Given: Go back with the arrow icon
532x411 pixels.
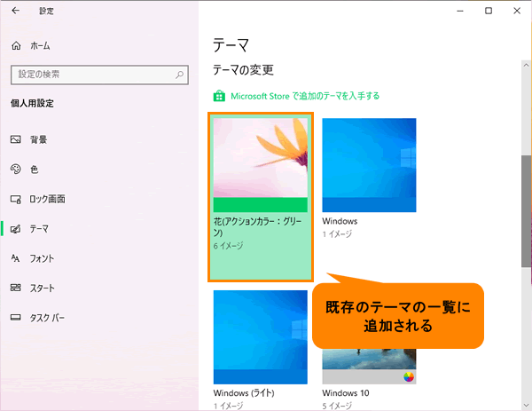Looking at the screenshot, I should click(15, 11).
